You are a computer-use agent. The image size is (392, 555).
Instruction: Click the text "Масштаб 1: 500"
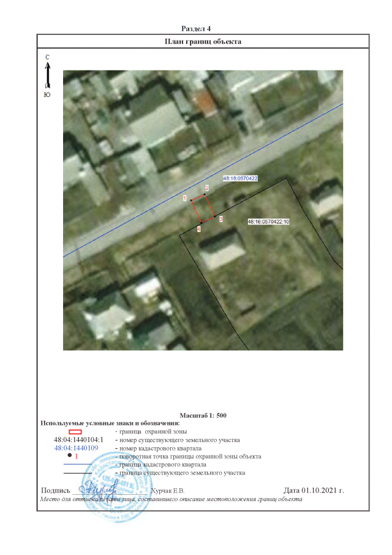203,415
